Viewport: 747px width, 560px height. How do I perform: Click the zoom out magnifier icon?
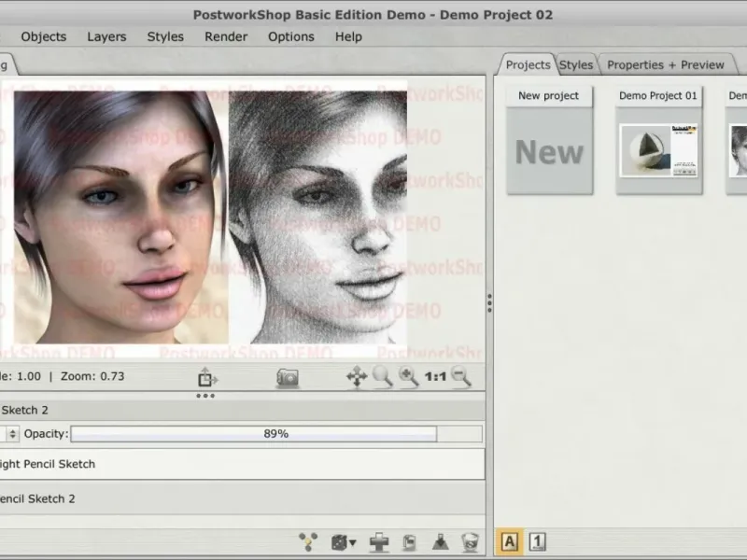click(461, 377)
